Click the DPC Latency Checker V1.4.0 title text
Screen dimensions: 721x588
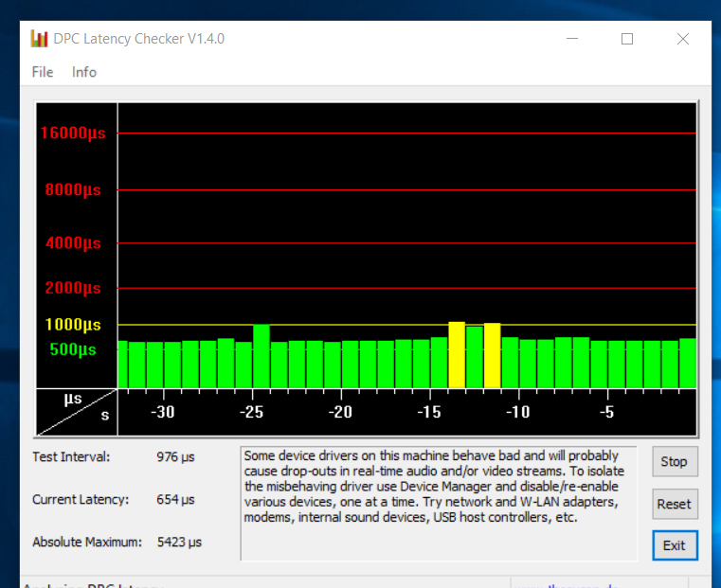coord(139,39)
